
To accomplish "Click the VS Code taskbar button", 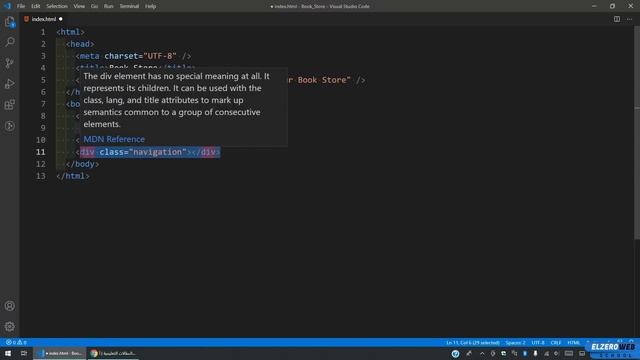I will (60, 353).
